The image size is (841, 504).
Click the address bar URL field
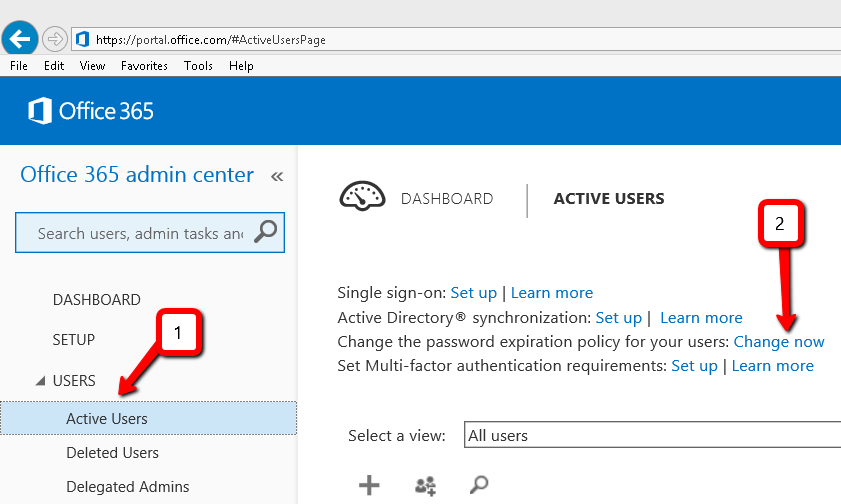pyautogui.click(x=456, y=40)
